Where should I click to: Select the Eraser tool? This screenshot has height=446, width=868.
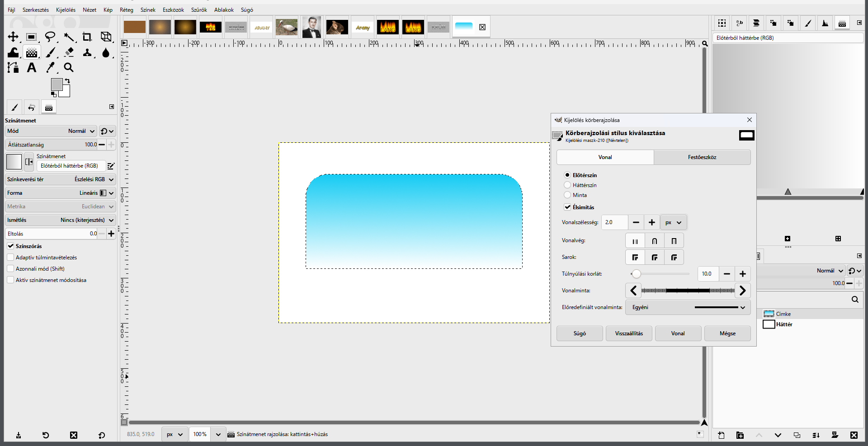(x=69, y=52)
